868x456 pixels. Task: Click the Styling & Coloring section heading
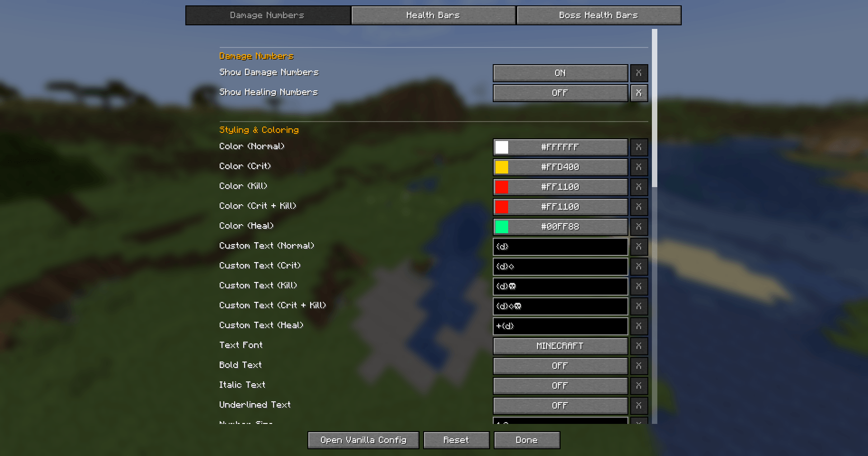click(259, 130)
